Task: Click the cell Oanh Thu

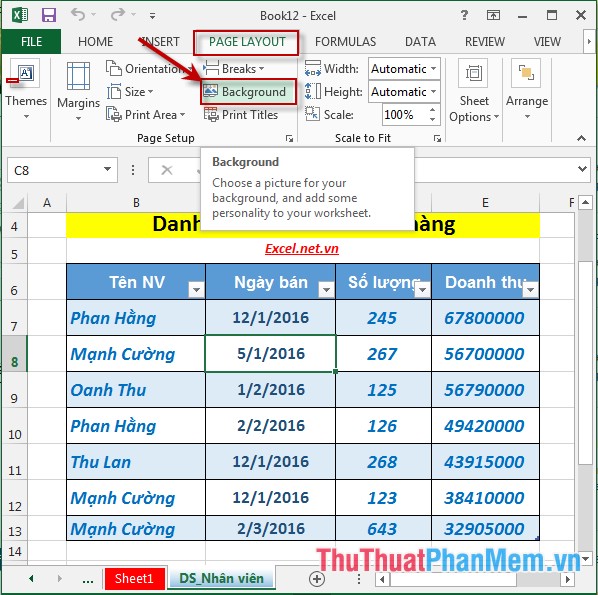Action: tap(136, 390)
